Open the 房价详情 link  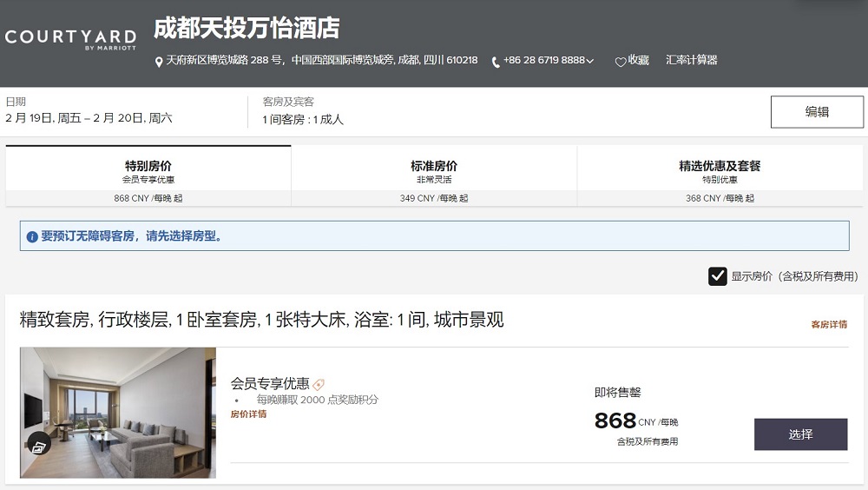248,414
